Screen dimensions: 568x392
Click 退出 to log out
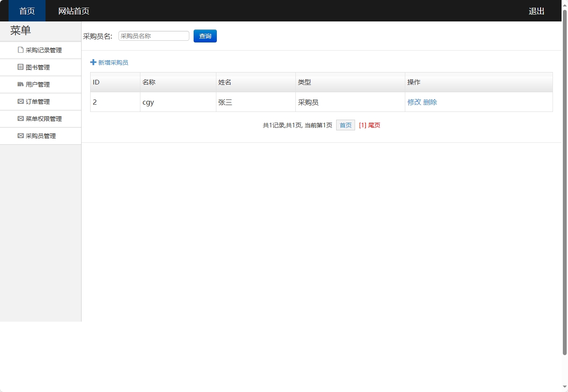536,11
